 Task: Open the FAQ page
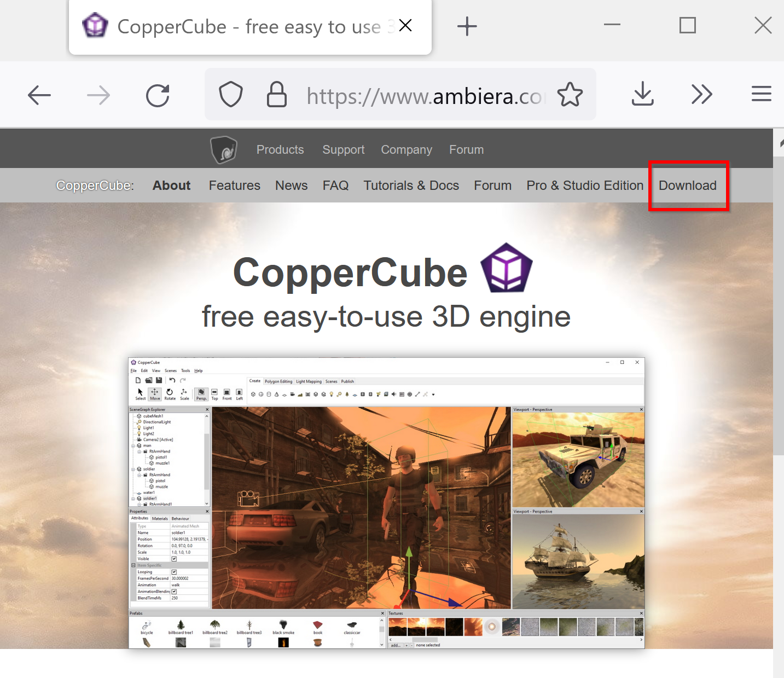[x=336, y=186]
